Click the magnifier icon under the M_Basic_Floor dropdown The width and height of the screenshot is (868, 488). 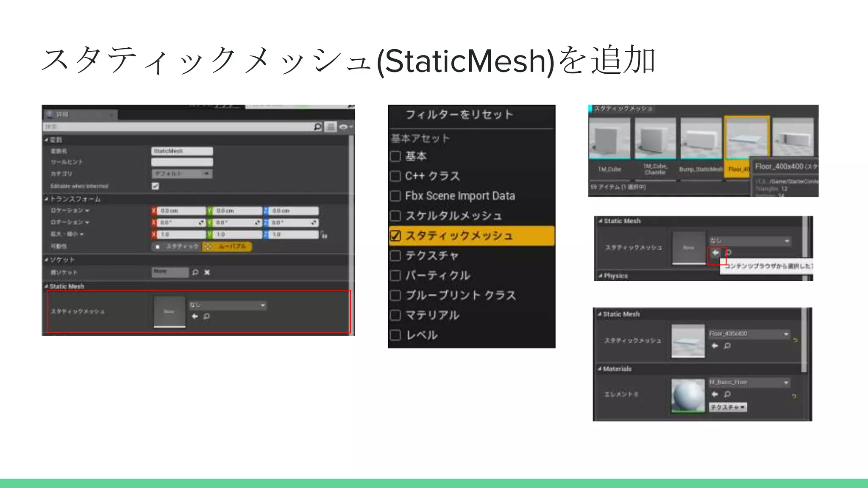click(x=727, y=394)
